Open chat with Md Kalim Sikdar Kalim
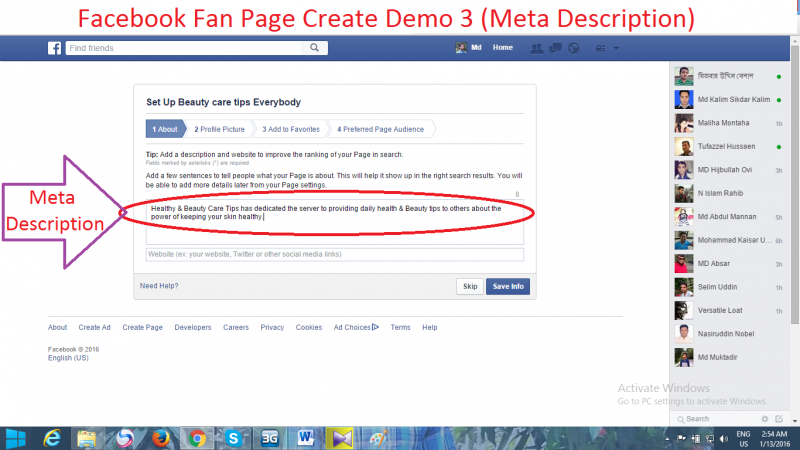The image size is (800, 450). click(x=729, y=99)
